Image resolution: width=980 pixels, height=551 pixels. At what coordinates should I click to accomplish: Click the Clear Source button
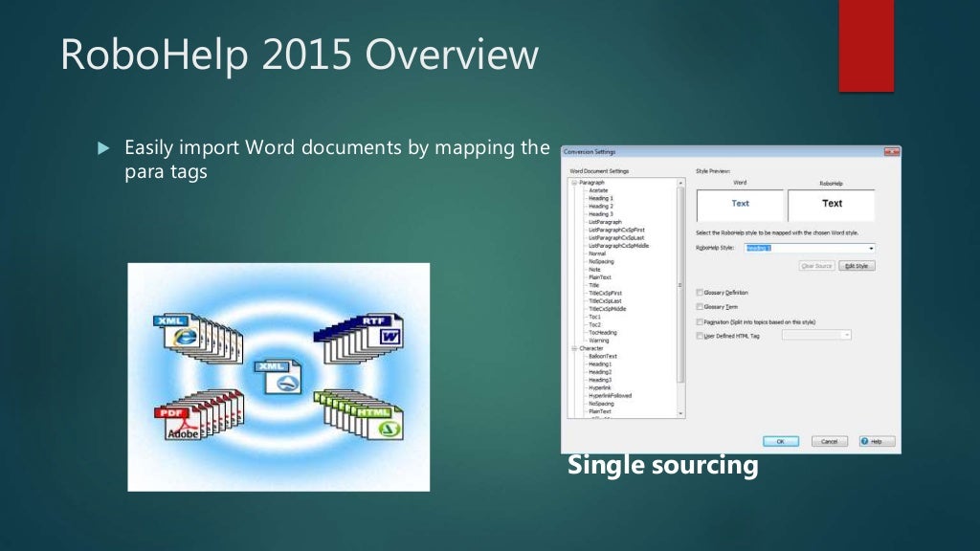[x=816, y=266]
